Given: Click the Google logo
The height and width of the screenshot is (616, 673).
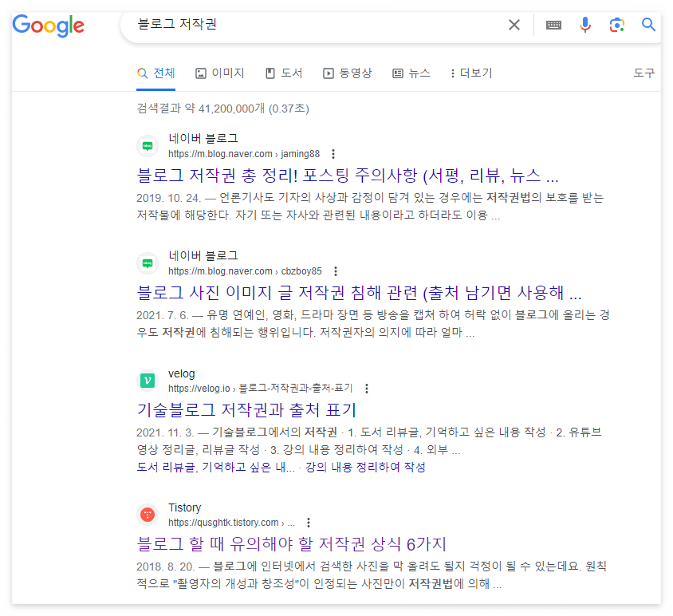Looking at the screenshot, I should (48, 26).
